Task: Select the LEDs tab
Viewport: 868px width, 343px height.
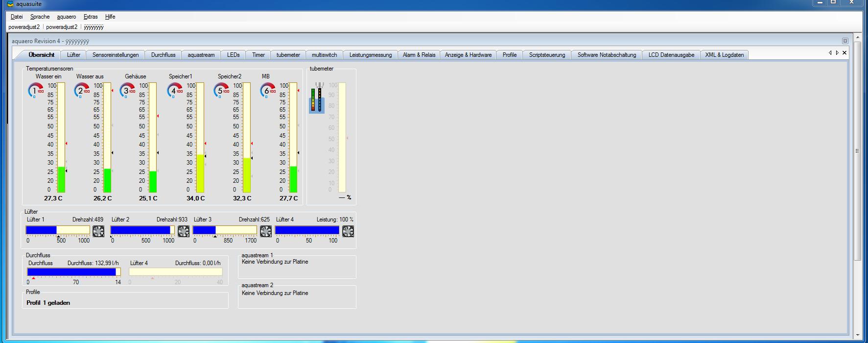Action: (234, 55)
